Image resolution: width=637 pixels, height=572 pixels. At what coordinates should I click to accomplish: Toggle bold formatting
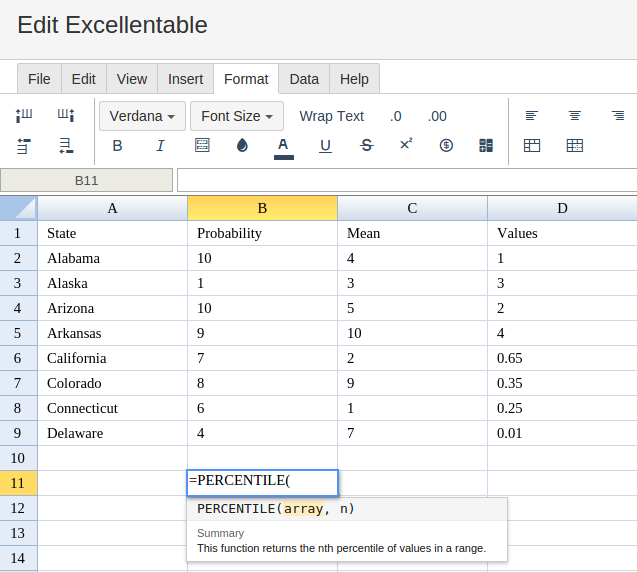(x=117, y=146)
